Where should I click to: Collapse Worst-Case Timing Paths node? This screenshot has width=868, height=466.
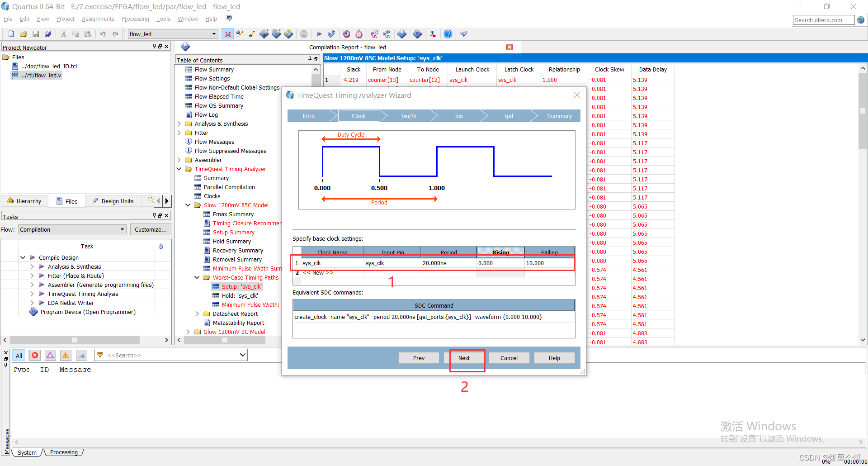(197, 277)
